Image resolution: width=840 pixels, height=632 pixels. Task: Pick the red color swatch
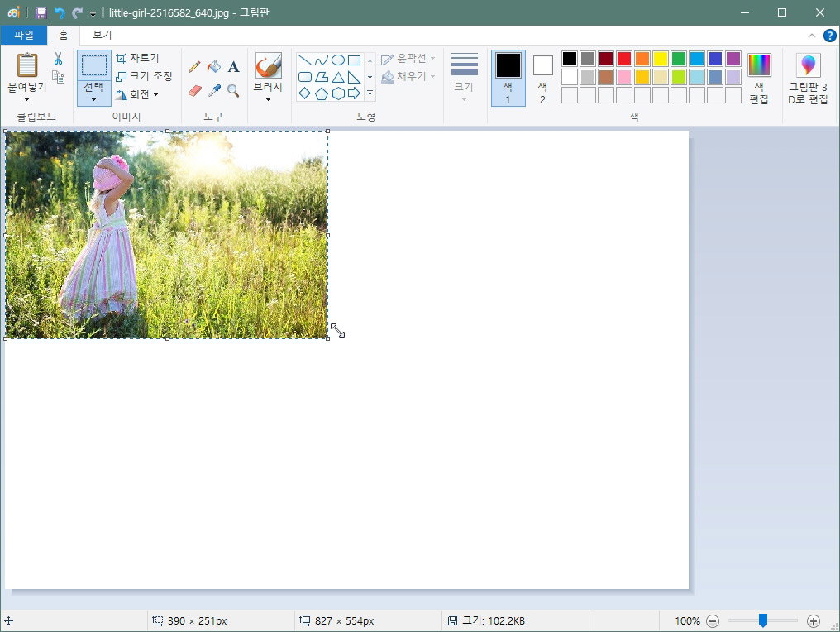[x=624, y=59]
